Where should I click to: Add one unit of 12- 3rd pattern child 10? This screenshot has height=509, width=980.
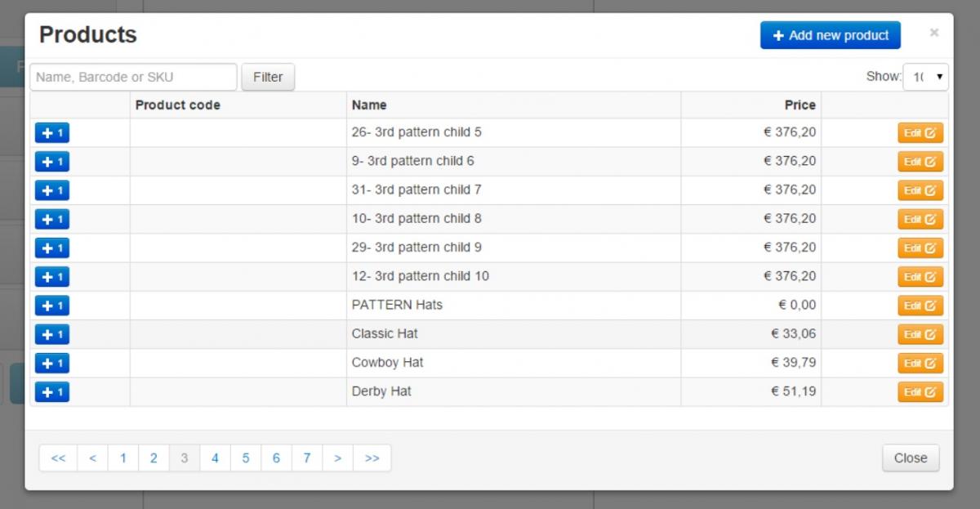pos(52,277)
